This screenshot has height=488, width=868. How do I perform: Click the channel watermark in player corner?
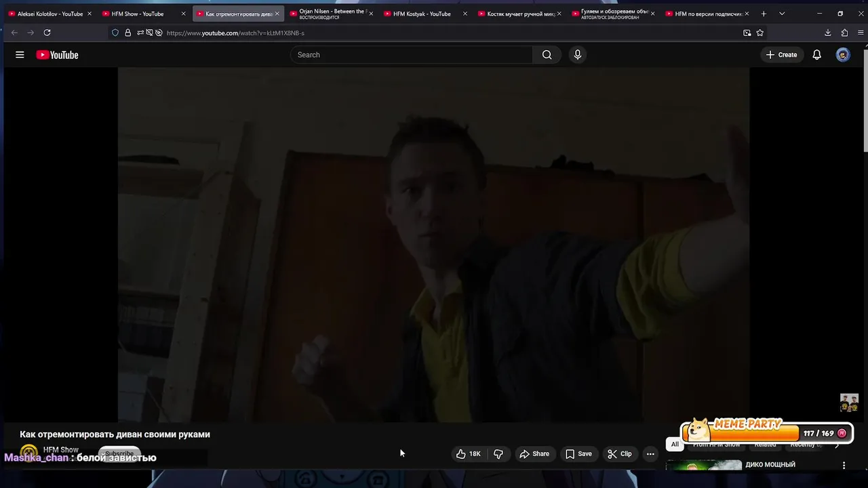[849, 403]
